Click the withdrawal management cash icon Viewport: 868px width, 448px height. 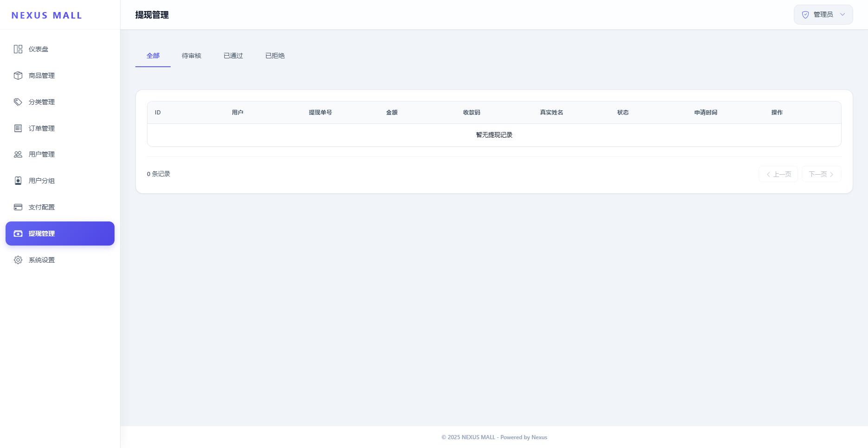[18, 233]
